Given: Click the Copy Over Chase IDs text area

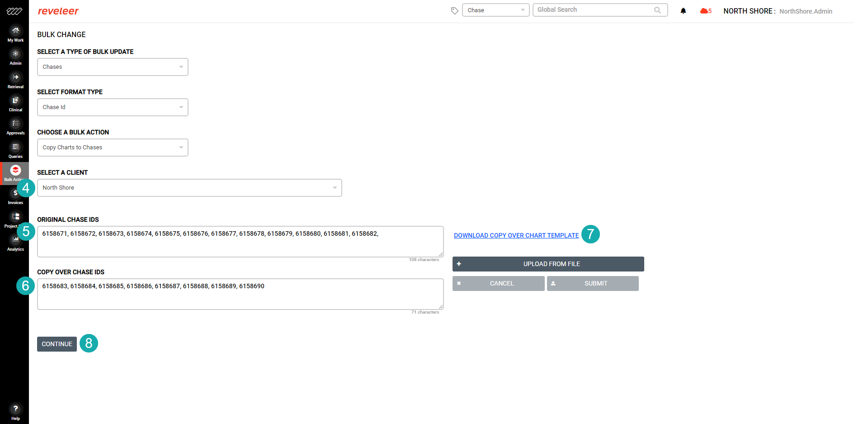Looking at the screenshot, I should pos(240,294).
